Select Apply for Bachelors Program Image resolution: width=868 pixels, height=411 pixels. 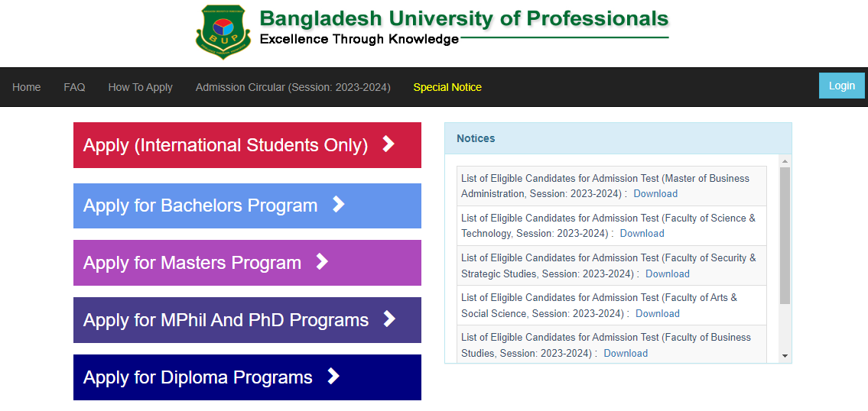pyautogui.click(x=247, y=205)
